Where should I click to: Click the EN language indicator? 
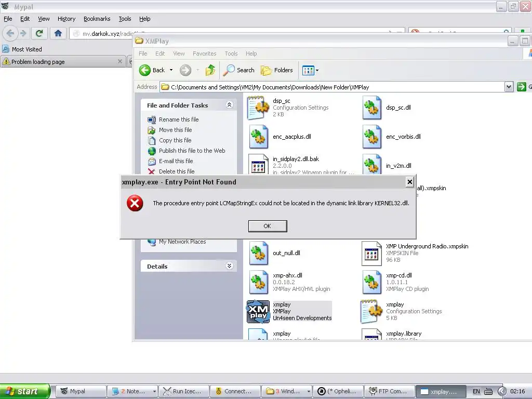pyautogui.click(x=476, y=391)
